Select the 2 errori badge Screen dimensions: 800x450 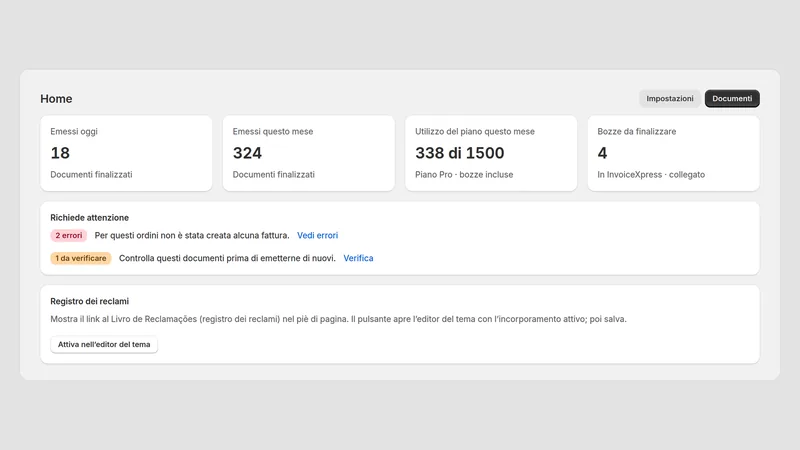coord(68,235)
